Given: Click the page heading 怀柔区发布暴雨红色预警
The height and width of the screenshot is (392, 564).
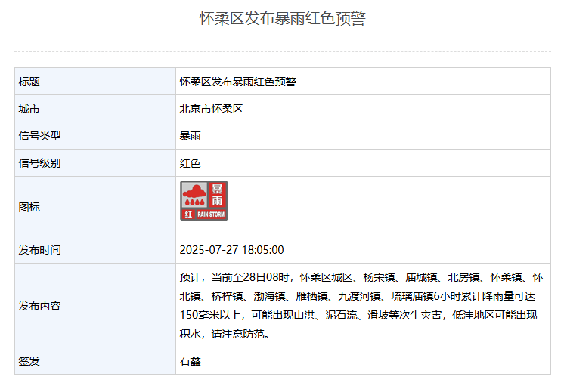Looking at the screenshot, I should (x=283, y=18).
